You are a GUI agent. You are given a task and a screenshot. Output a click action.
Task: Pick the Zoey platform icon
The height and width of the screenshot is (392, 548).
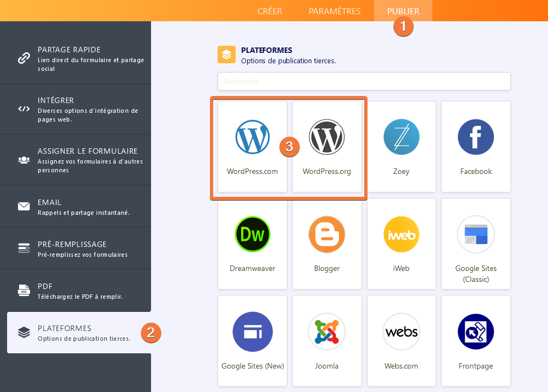click(401, 137)
